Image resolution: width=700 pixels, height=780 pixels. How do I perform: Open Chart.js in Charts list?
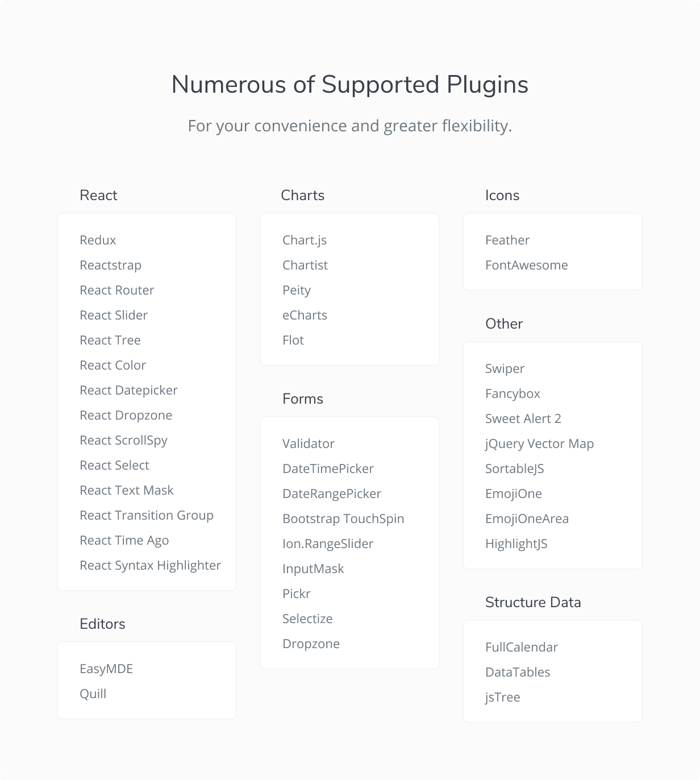pyautogui.click(x=305, y=240)
